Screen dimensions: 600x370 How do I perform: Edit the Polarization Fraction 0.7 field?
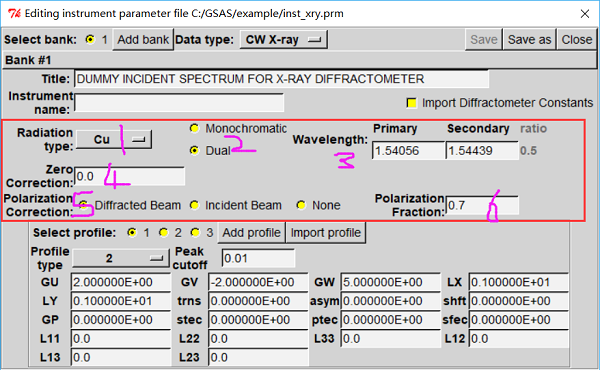coord(482,205)
